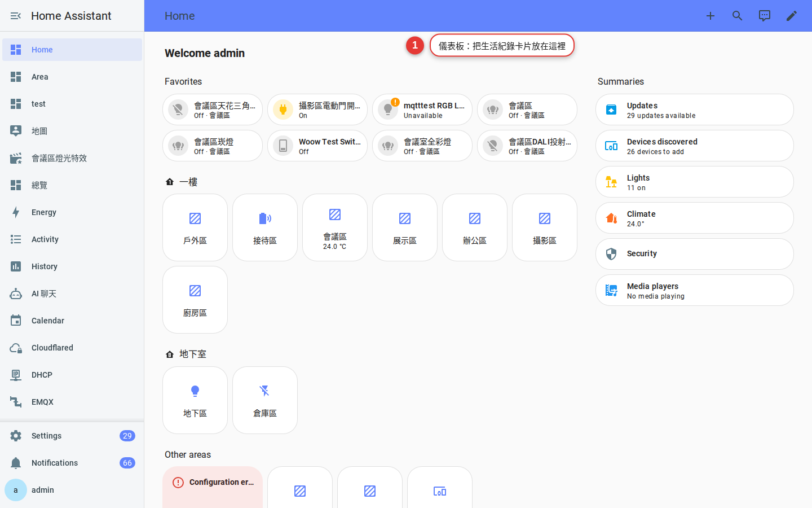This screenshot has width=812, height=508.
Task: Toggle 會議區天花三角 light favorite
Action: (x=178, y=110)
